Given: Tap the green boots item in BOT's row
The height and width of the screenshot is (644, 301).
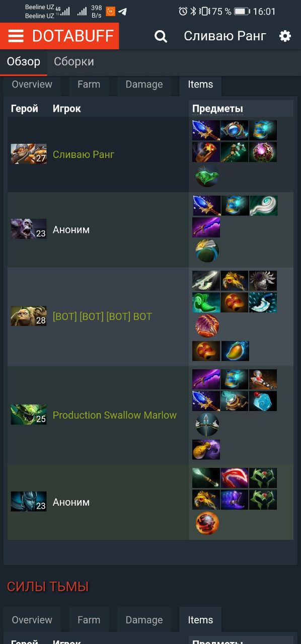Looking at the screenshot, I should (x=206, y=302).
